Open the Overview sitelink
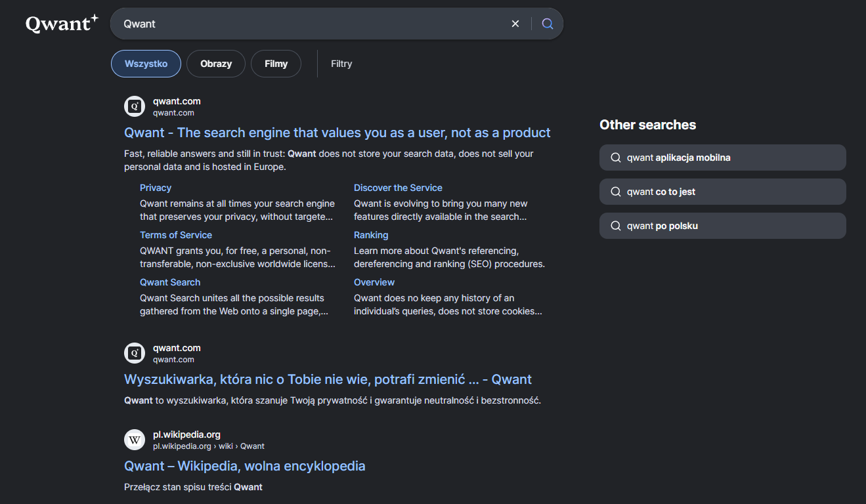The image size is (866, 504). click(374, 282)
